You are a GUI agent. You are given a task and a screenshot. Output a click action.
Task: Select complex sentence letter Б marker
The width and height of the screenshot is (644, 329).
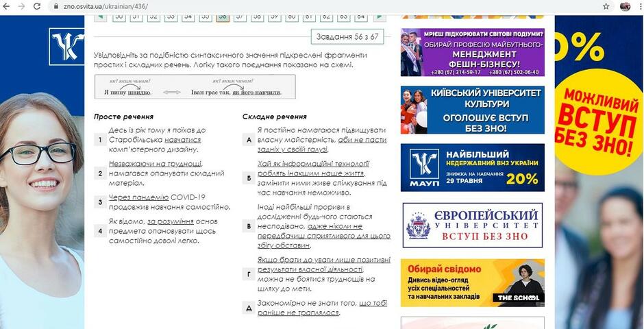point(249,178)
